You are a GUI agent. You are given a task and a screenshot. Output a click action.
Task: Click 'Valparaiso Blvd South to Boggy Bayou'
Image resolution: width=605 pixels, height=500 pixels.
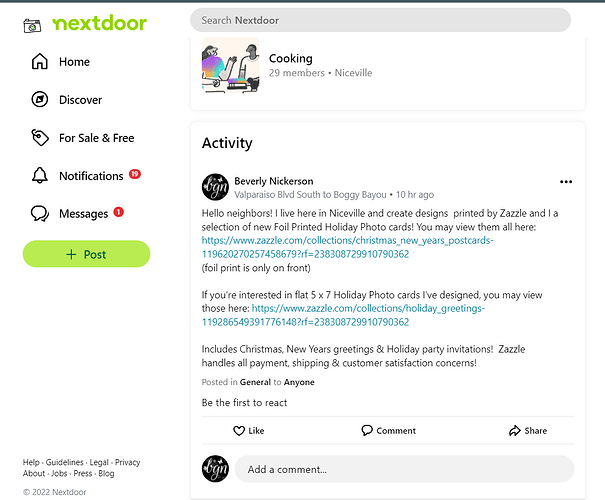310,194
